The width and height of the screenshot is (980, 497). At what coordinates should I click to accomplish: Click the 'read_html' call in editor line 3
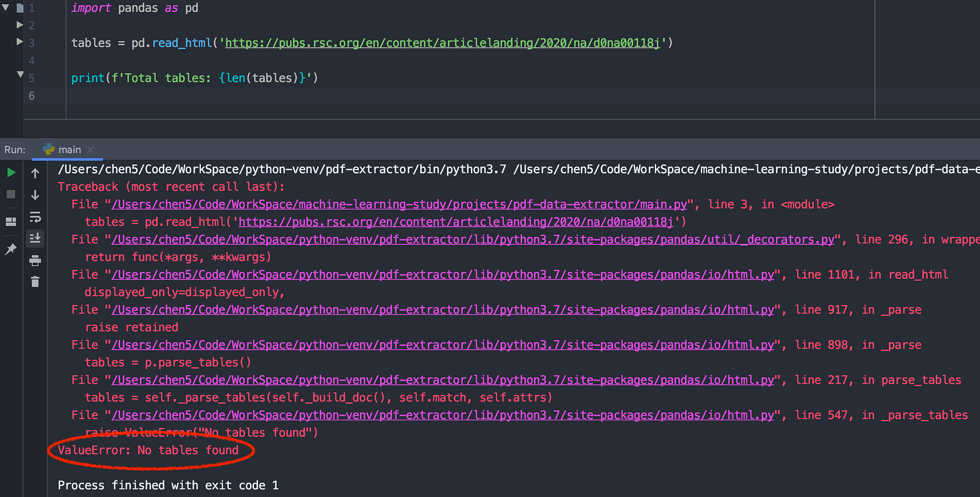[x=182, y=43]
